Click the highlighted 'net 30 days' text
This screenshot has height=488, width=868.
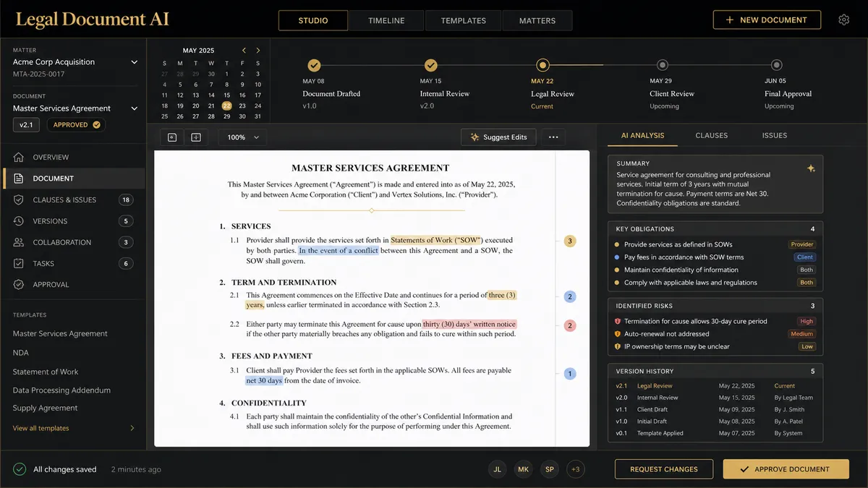click(x=264, y=380)
